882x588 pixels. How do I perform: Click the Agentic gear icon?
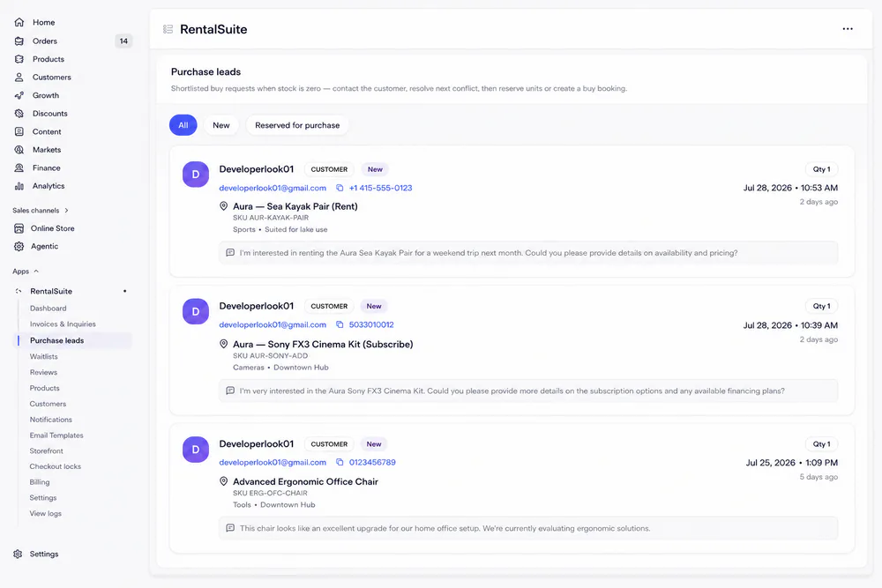(x=19, y=246)
